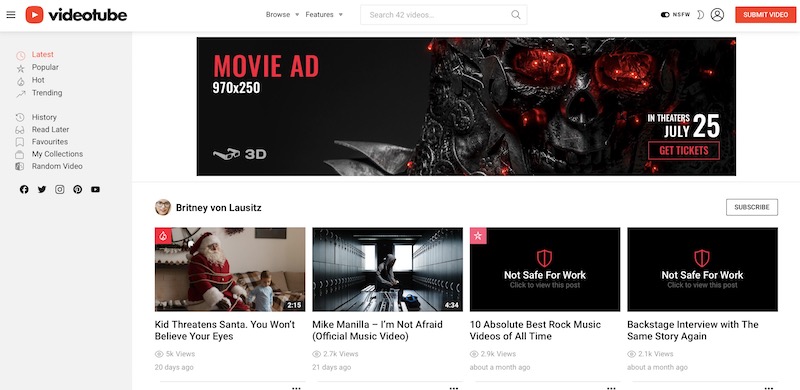The image size is (800, 390).
Task: Open the YouTube social icon
Action: 95,189
